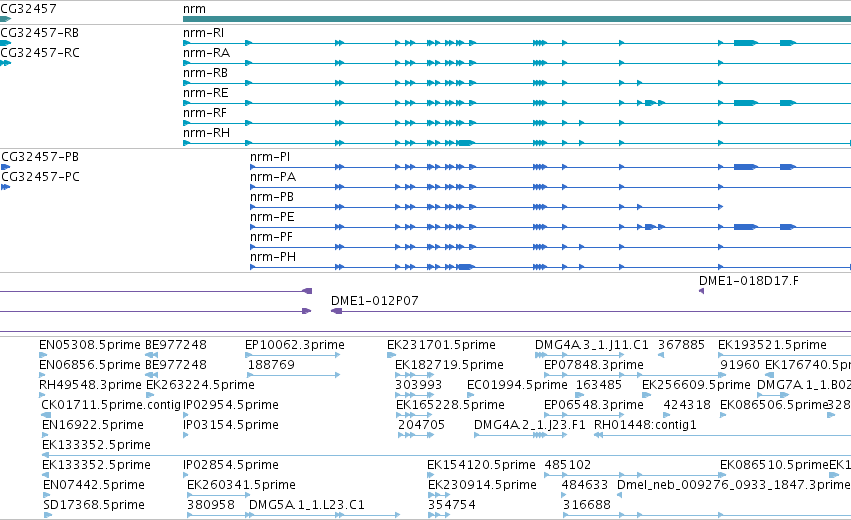851x520 pixels.
Task: Select the 91960 feature label
Action: click(x=740, y=365)
